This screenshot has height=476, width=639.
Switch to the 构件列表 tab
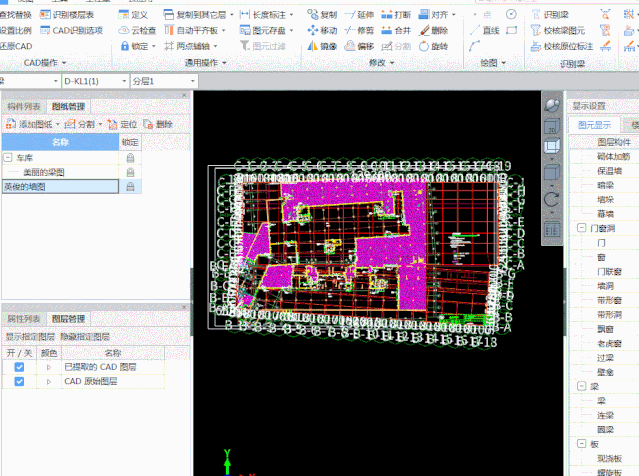pos(24,107)
